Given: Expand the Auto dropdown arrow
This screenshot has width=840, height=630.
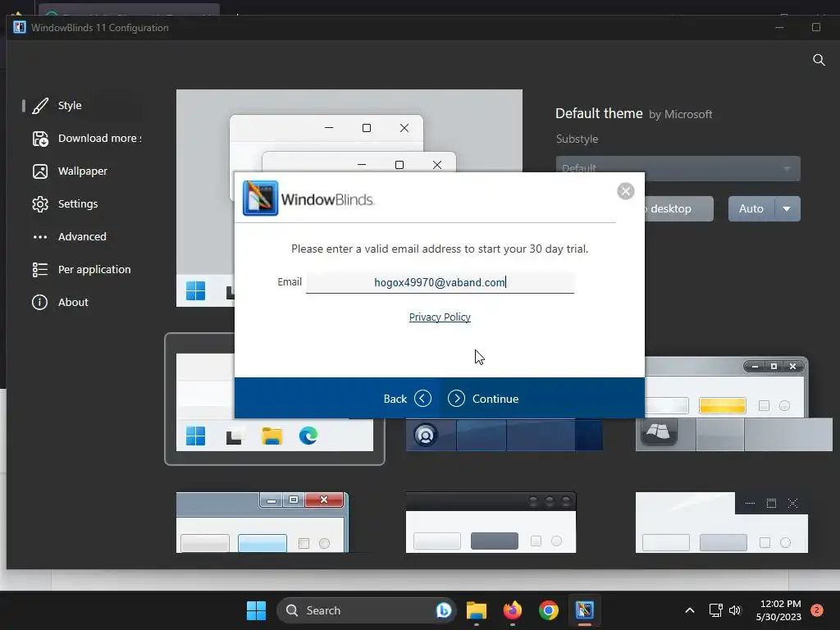Looking at the screenshot, I should [x=787, y=208].
